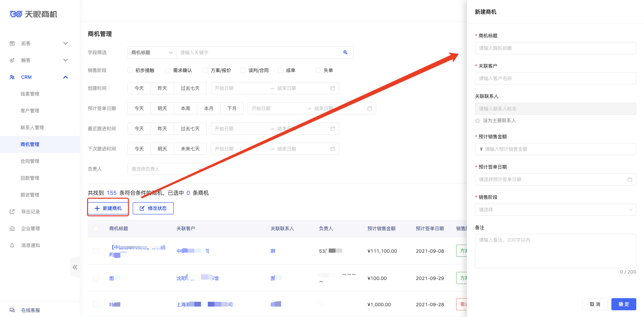
Task: Click the 请选择预计签单日期 date field
Action: tap(555, 179)
